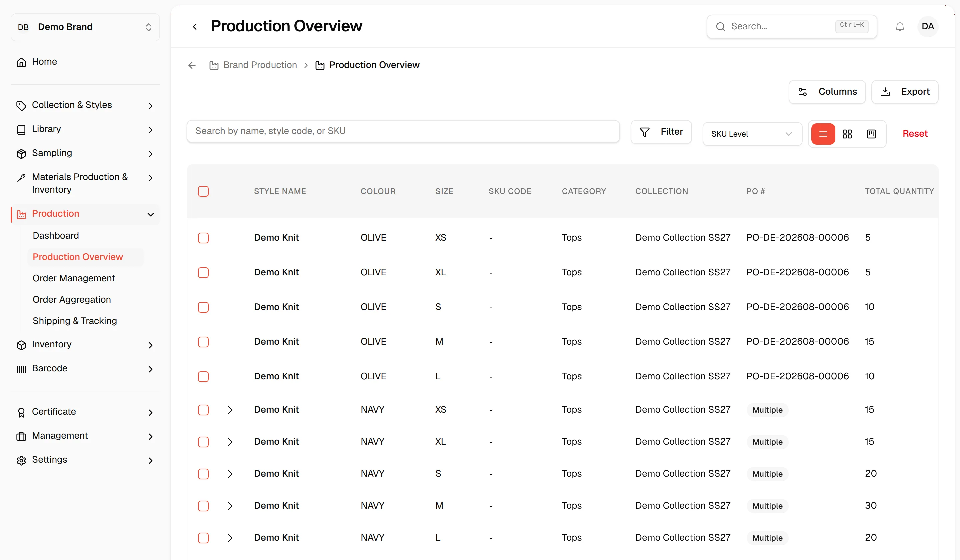The height and width of the screenshot is (560, 960).
Task: Select the Demo Knit NAVY XS row checkbox
Action: (203, 410)
